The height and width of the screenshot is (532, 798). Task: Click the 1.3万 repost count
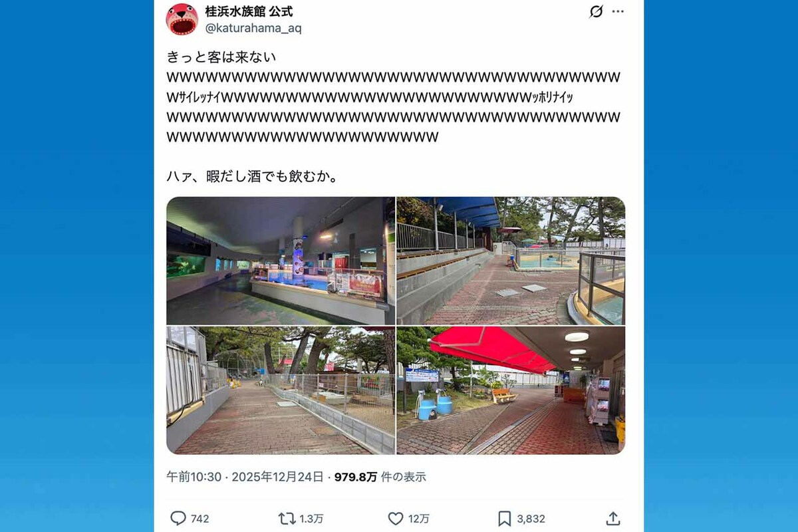(x=311, y=519)
